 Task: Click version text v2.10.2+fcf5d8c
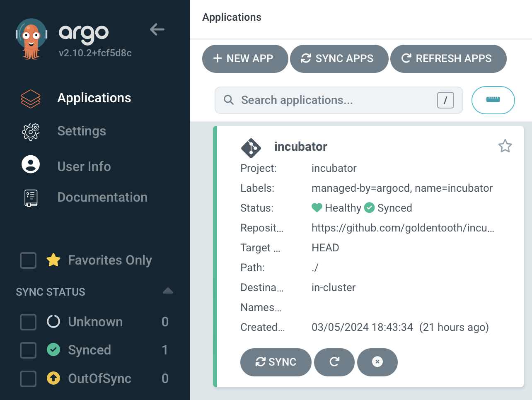tap(95, 53)
